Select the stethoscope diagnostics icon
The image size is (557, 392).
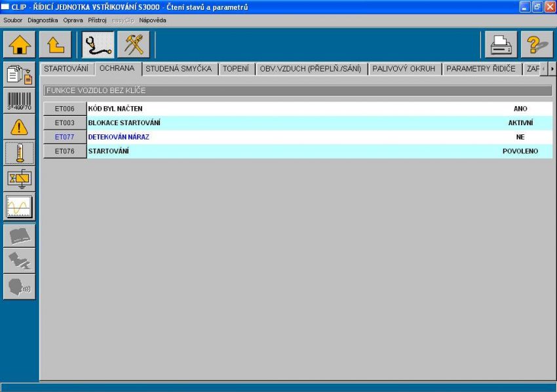[x=97, y=45]
